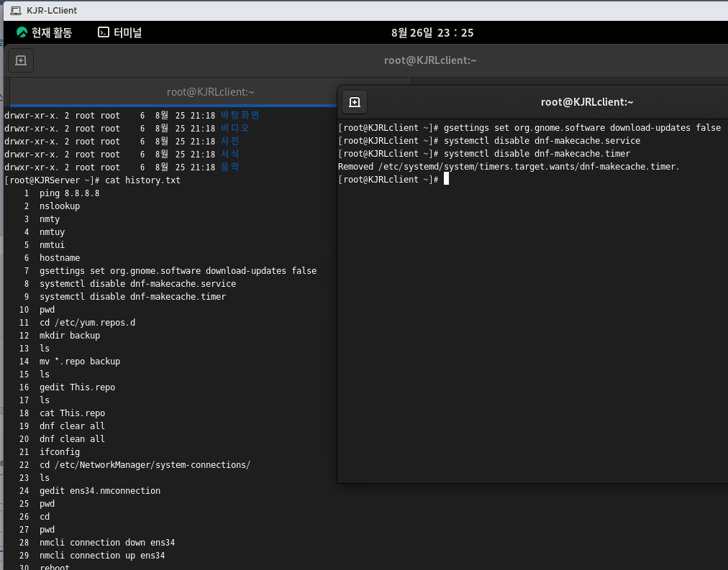Click history line 'dnf clean all'
The height and width of the screenshot is (570, 728).
(72, 439)
